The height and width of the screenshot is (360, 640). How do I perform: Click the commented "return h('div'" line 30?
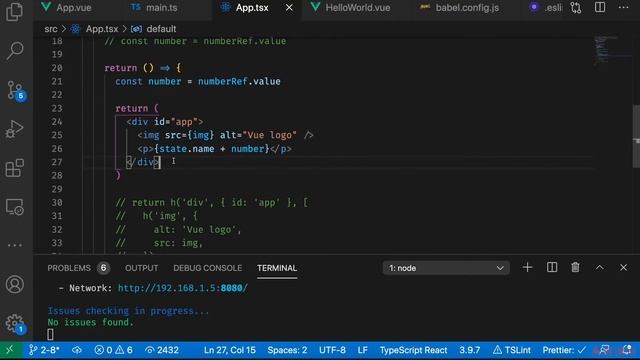coord(211,202)
